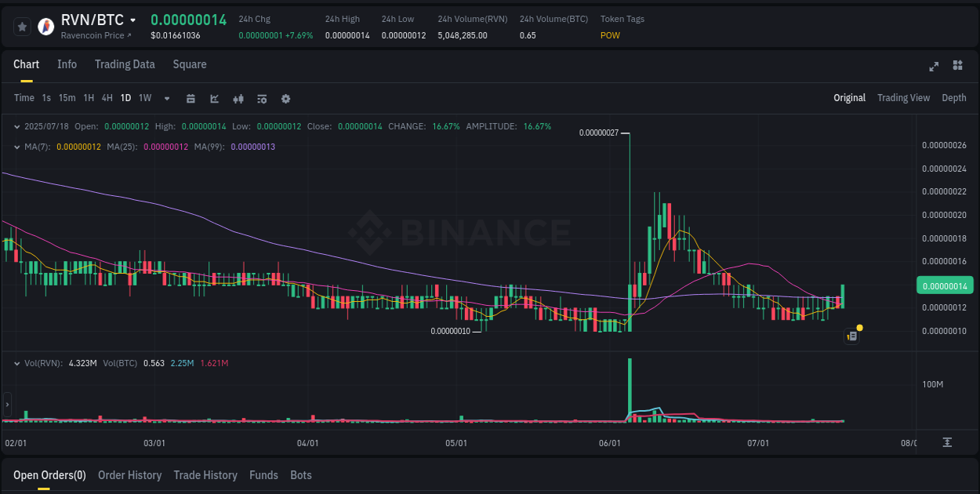The height and width of the screenshot is (494, 980).
Task: Click the large 0.00000014 last price
Action: (x=188, y=20)
